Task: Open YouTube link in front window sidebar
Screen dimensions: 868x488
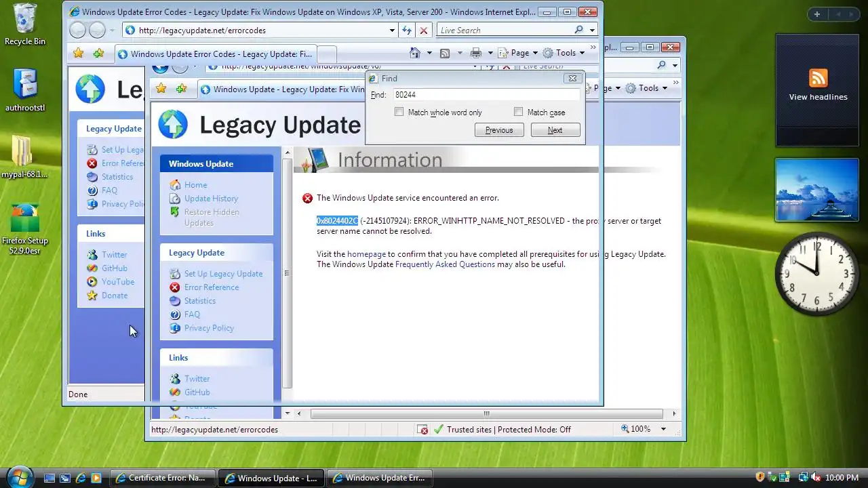Action: coord(118,282)
